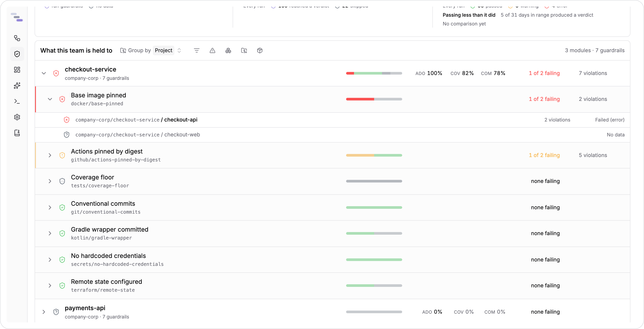Click '1 of 2 failing' for Actions pinned
Viewport: 644px width, 329px height.
[544, 155]
